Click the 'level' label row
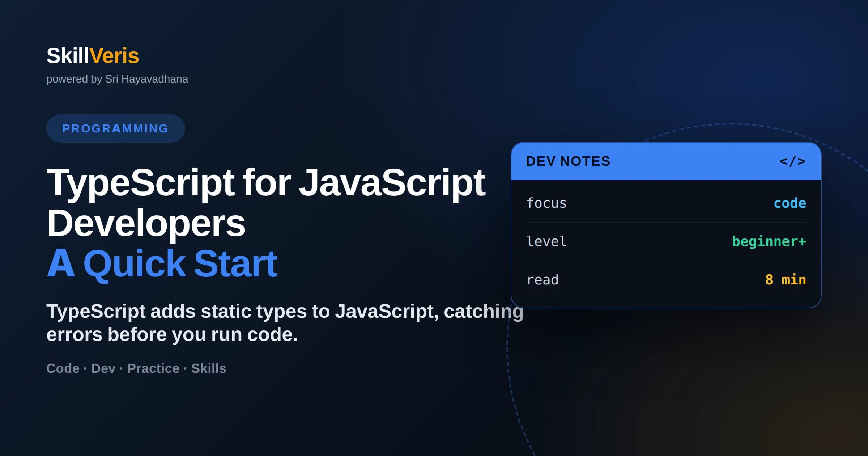The width and height of the screenshot is (868, 456). click(666, 242)
